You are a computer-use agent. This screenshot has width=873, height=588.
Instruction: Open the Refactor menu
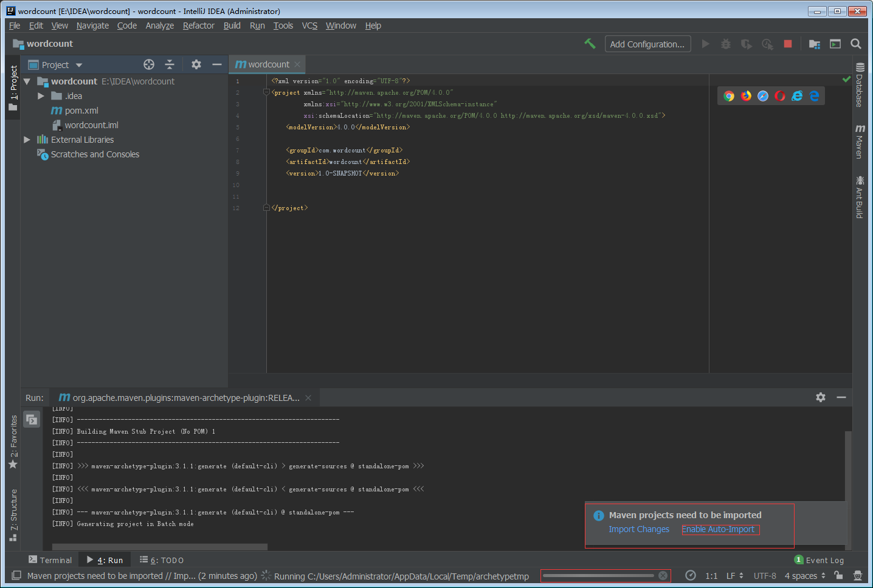tap(198, 26)
